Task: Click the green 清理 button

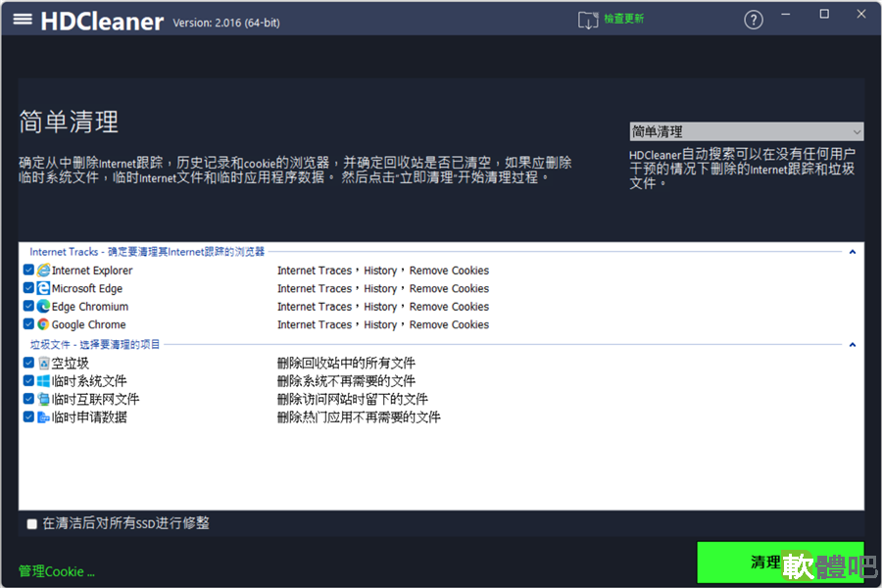Action: [x=780, y=563]
